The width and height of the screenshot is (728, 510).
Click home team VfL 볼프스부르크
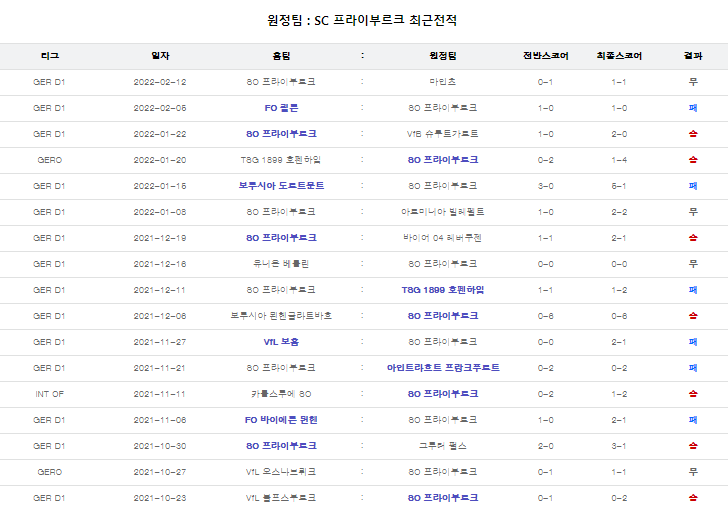[x=281, y=498]
